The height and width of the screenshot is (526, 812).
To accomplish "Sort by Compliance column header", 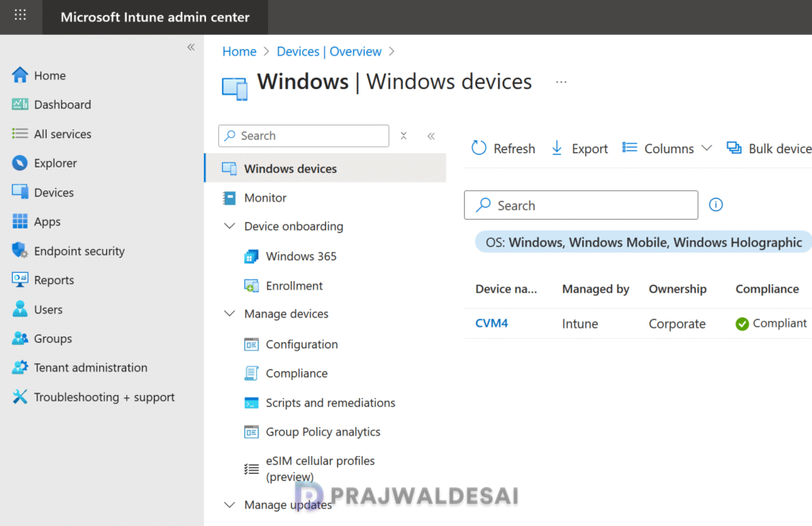I will 767,289.
